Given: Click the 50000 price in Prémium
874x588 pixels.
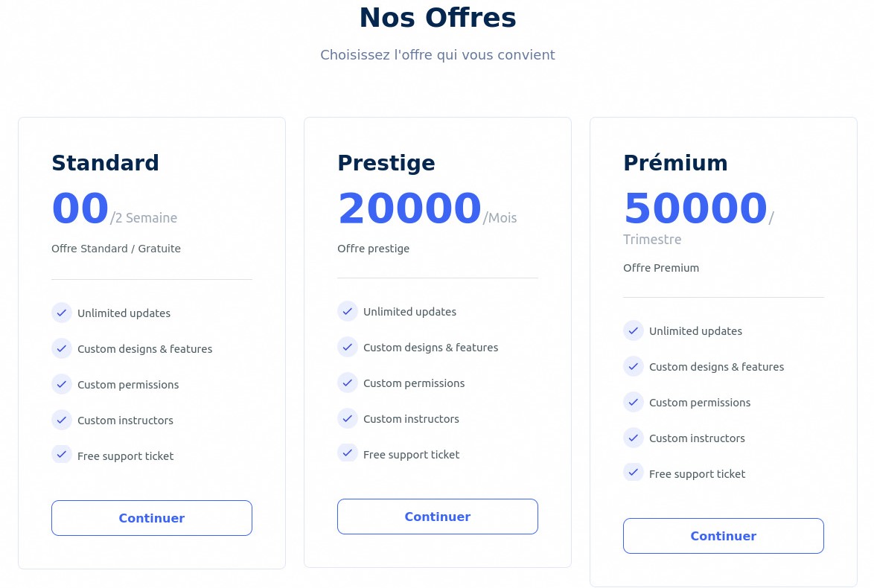Looking at the screenshot, I should 695,209.
